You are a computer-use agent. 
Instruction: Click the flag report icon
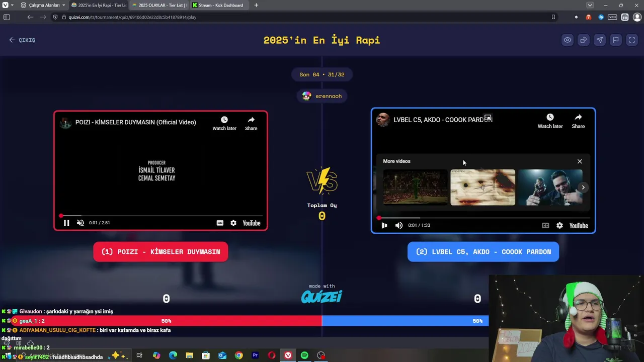pos(616,40)
